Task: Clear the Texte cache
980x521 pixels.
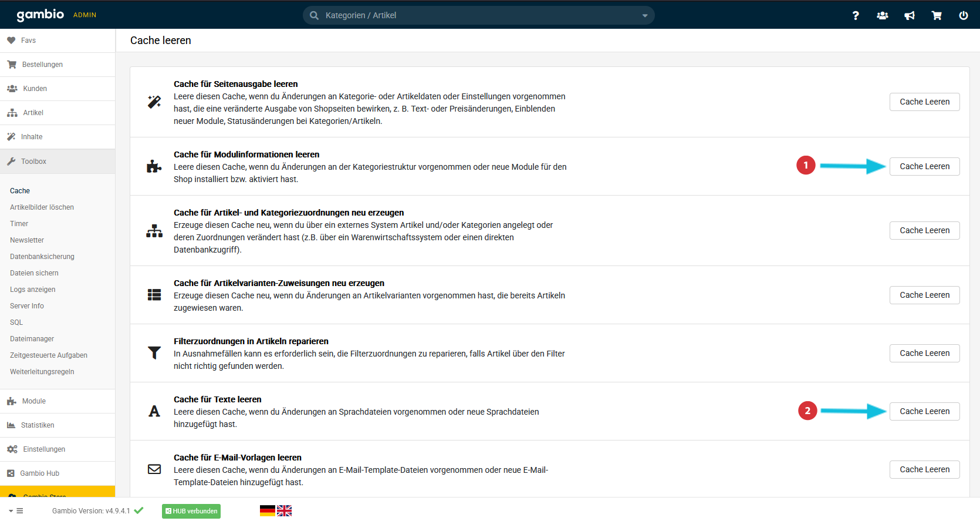Action: tap(924, 411)
